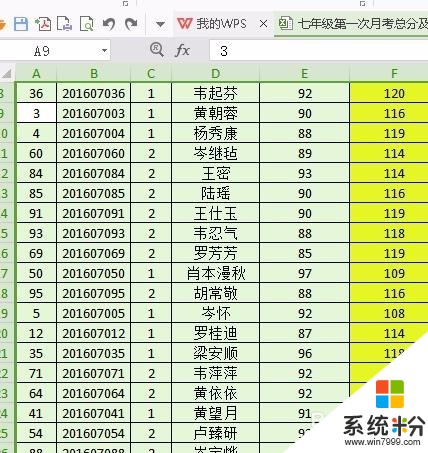Screen dimensions: 428x453
Task: Select column C header
Action: click(151, 73)
